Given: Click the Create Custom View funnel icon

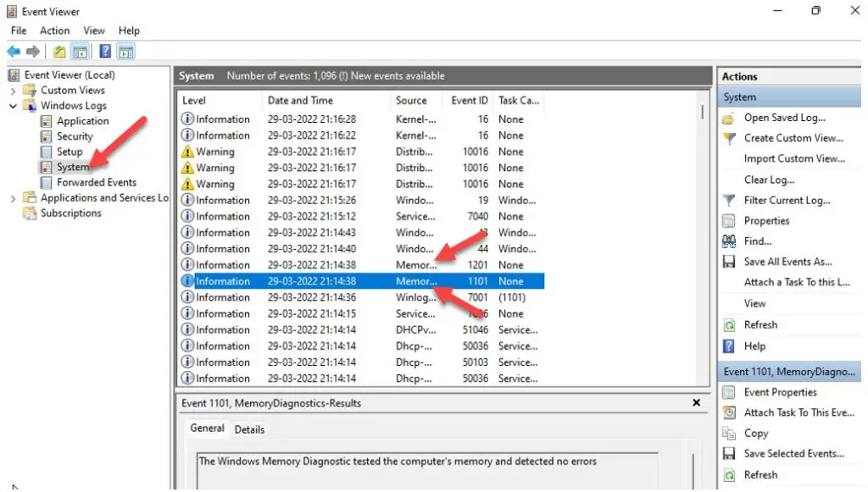Looking at the screenshot, I should pos(729,138).
